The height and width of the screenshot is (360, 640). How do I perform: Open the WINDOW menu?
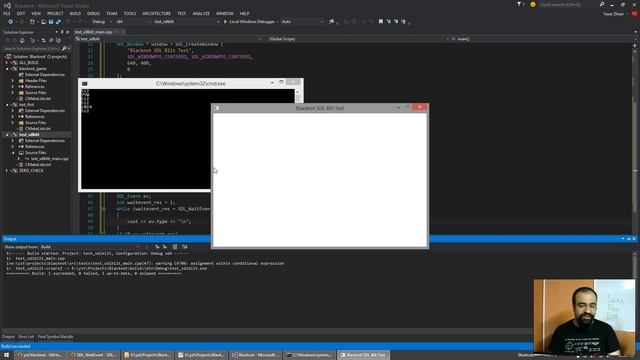224,13
